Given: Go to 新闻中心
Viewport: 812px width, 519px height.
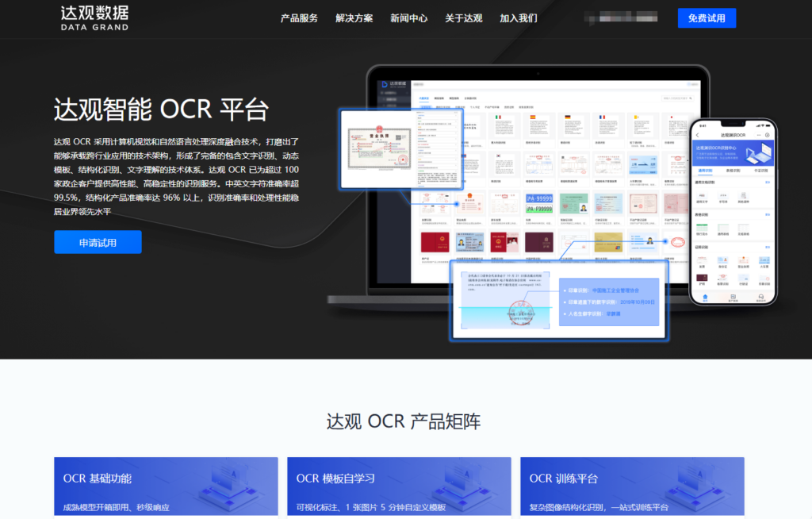Looking at the screenshot, I should point(408,18).
